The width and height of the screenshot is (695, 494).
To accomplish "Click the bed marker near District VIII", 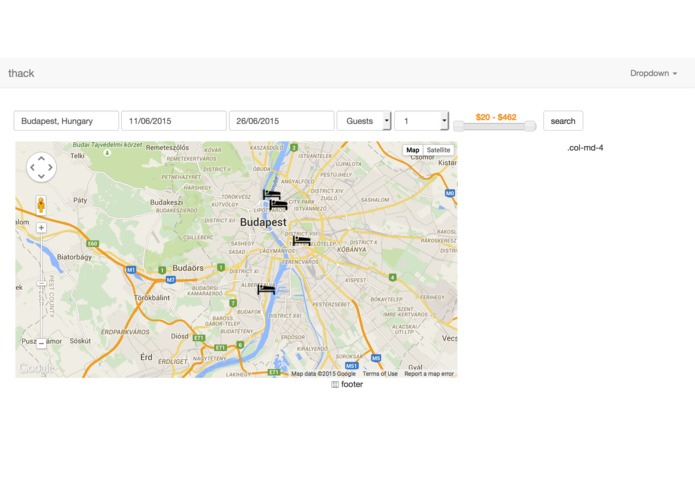I will point(301,241).
